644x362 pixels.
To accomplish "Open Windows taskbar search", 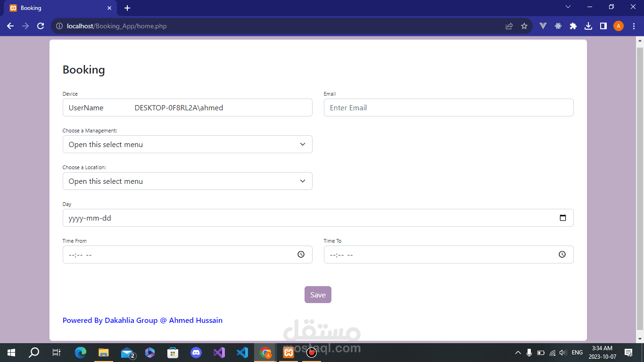I will pyautogui.click(x=34, y=353).
